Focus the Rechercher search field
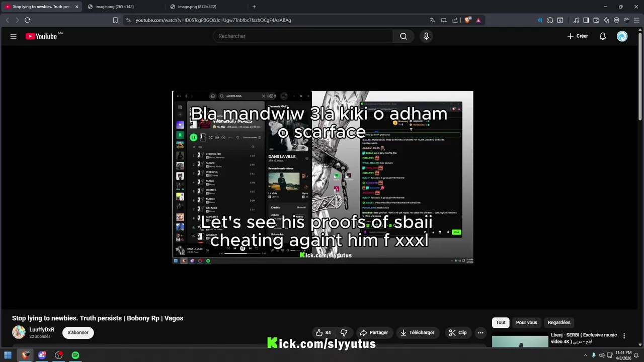Image resolution: width=644 pixels, height=362 pixels. tap(303, 36)
